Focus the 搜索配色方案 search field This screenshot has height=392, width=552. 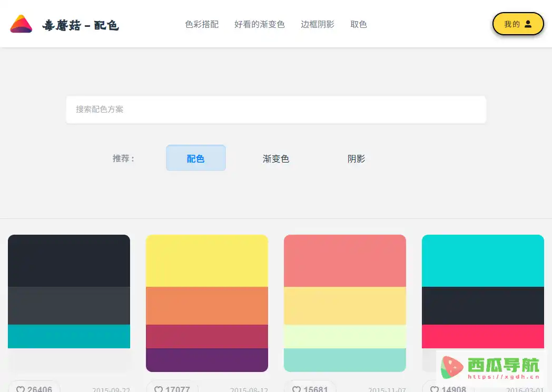(x=276, y=109)
